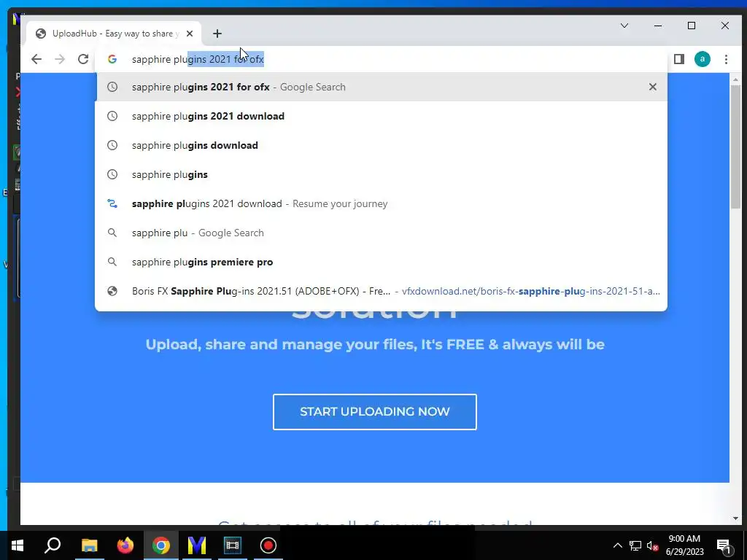
Task: Go back using Chrome's back arrow
Action: [x=36, y=59]
